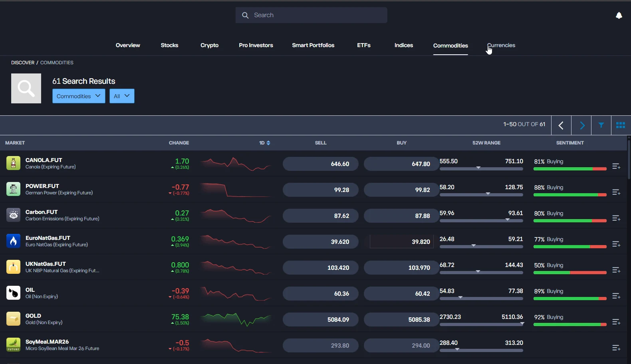Go to next results page arrow
The height and width of the screenshot is (364, 631).
click(581, 125)
